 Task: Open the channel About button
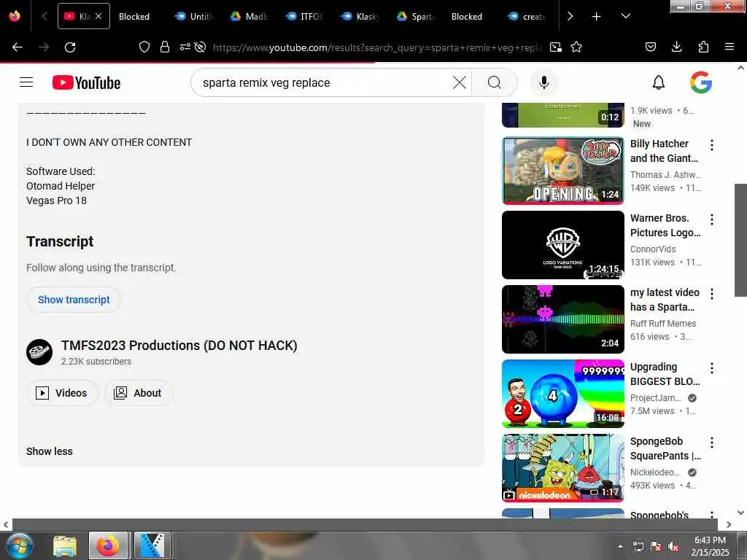tap(138, 393)
